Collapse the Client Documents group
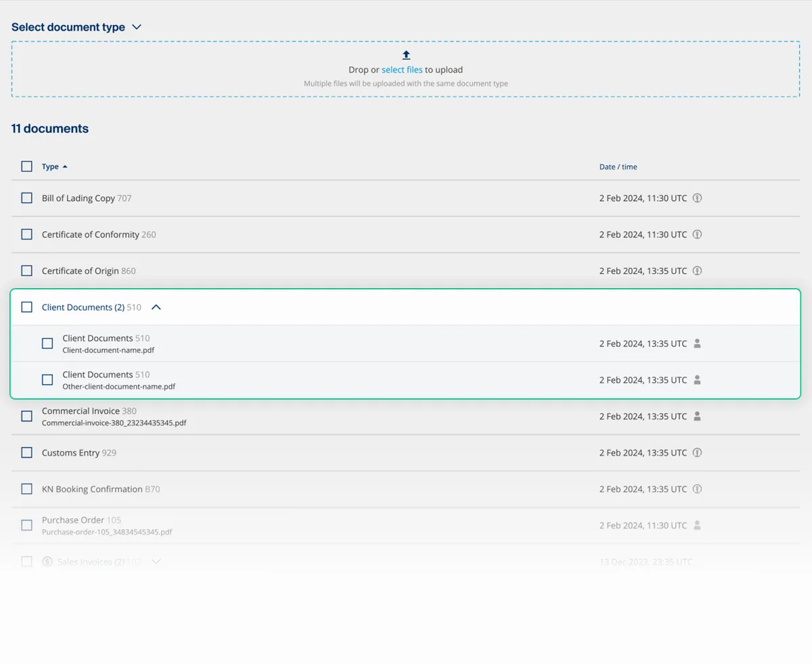 (x=156, y=306)
